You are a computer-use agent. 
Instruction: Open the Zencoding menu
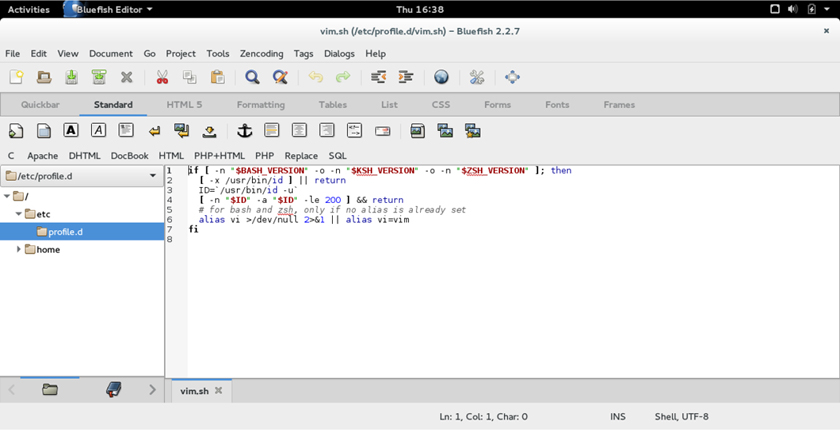261,54
